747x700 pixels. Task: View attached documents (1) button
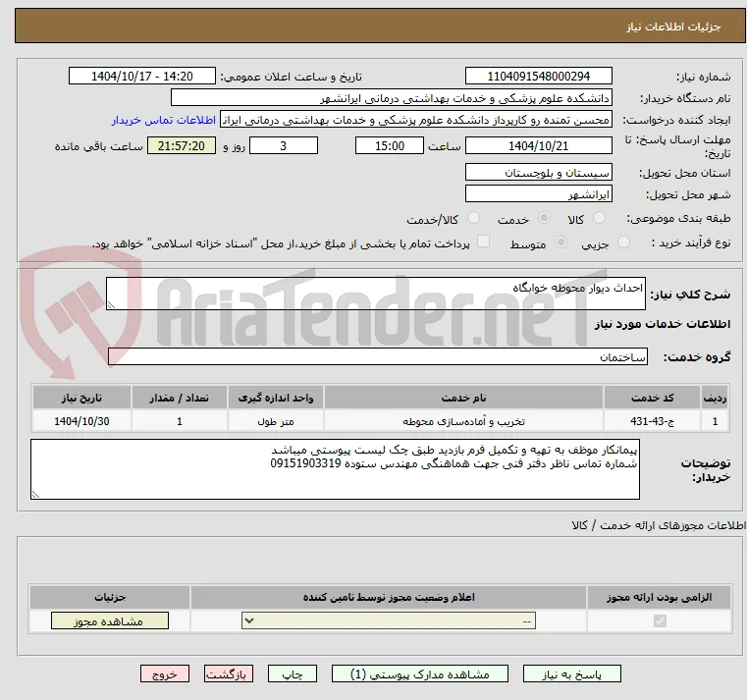(420, 673)
